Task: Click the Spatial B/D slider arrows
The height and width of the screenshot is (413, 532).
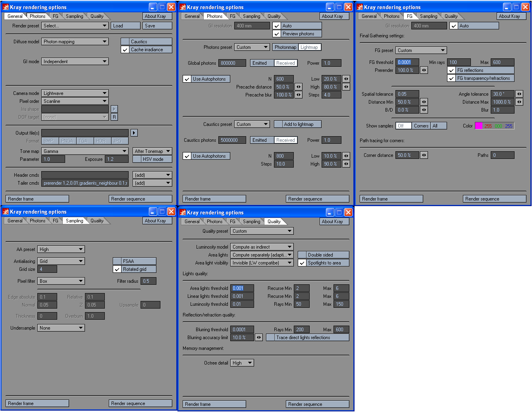Action: tap(424, 110)
